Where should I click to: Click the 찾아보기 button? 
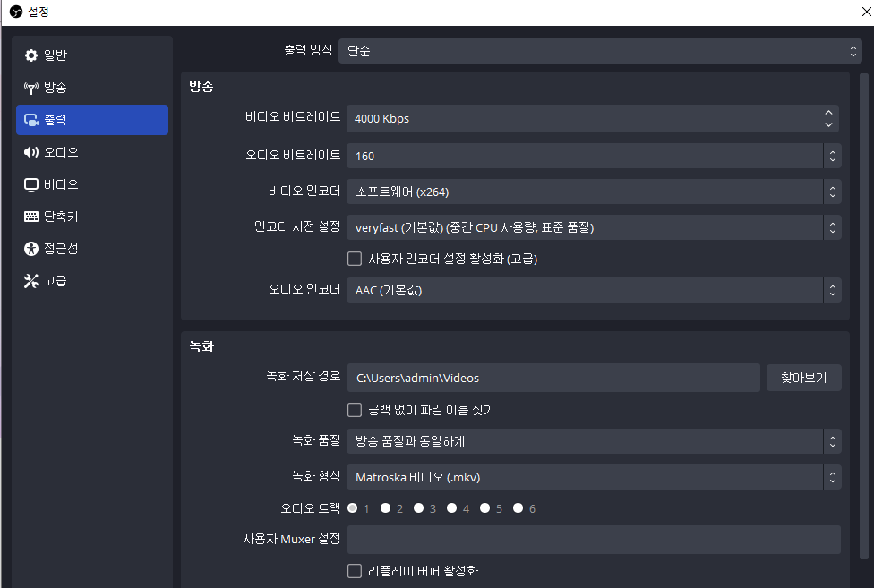click(803, 377)
